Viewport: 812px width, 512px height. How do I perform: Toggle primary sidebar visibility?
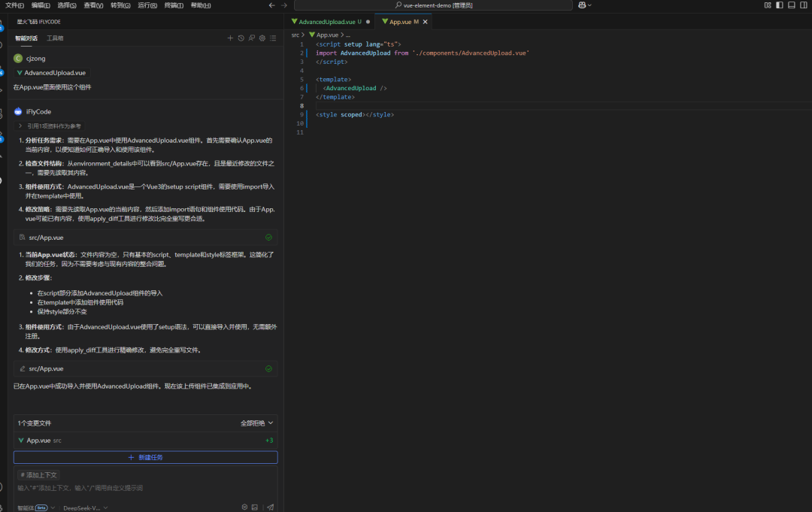(x=780, y=5)
